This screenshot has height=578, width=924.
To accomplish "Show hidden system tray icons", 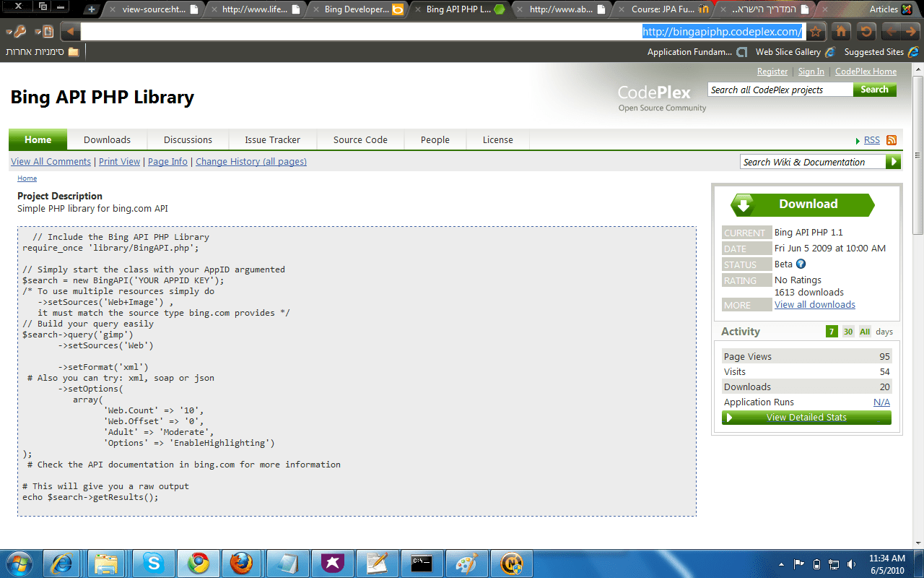I will pos(782,564).
